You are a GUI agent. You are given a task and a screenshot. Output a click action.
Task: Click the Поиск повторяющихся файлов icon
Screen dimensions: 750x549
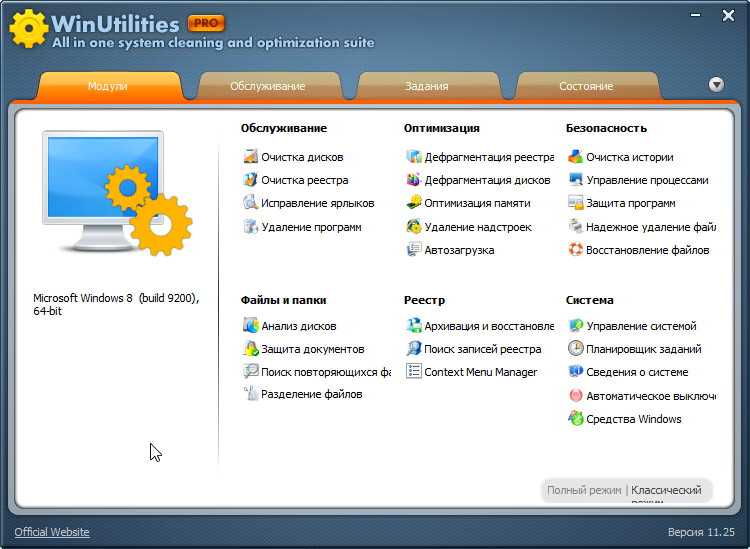pos(251,372)
